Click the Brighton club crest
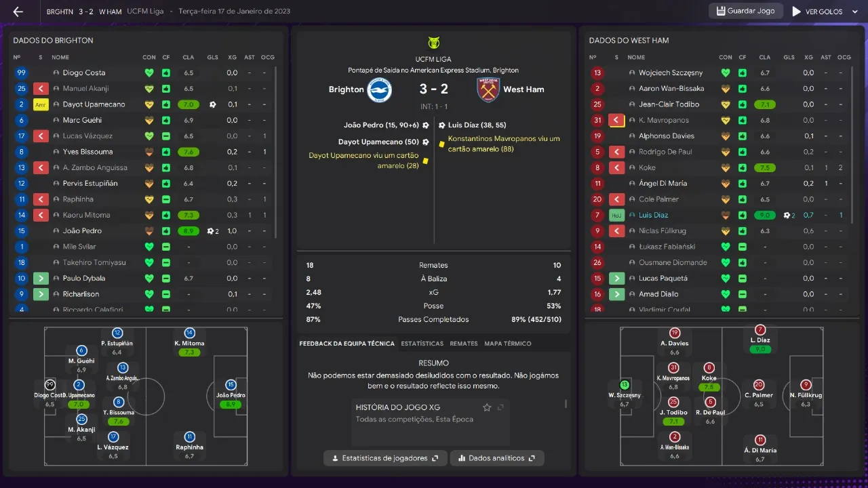This screenshot has width=868, height=488. (x=379, y=89)
